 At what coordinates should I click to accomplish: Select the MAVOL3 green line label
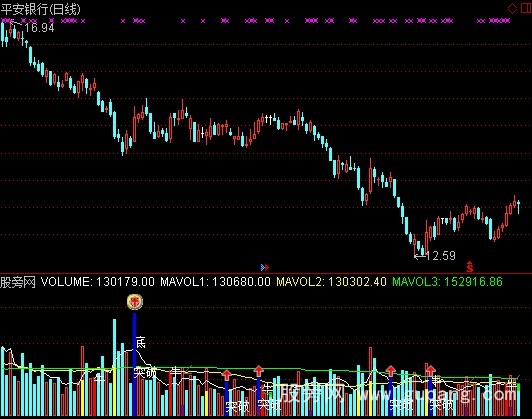click(x=448, y=282)
